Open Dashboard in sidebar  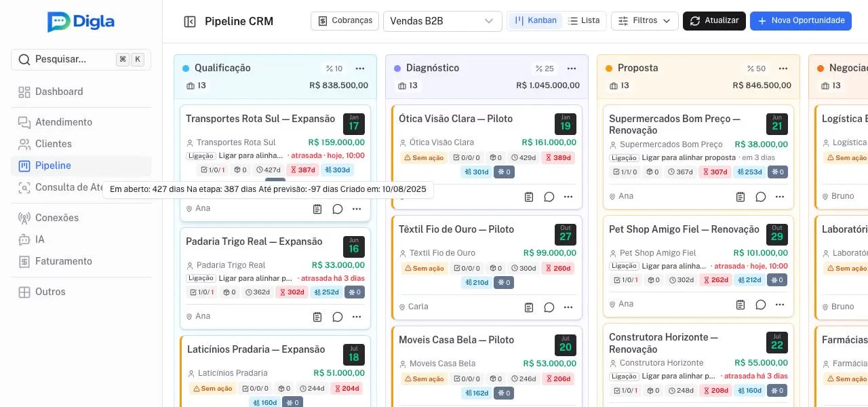(x=81, y=92)
